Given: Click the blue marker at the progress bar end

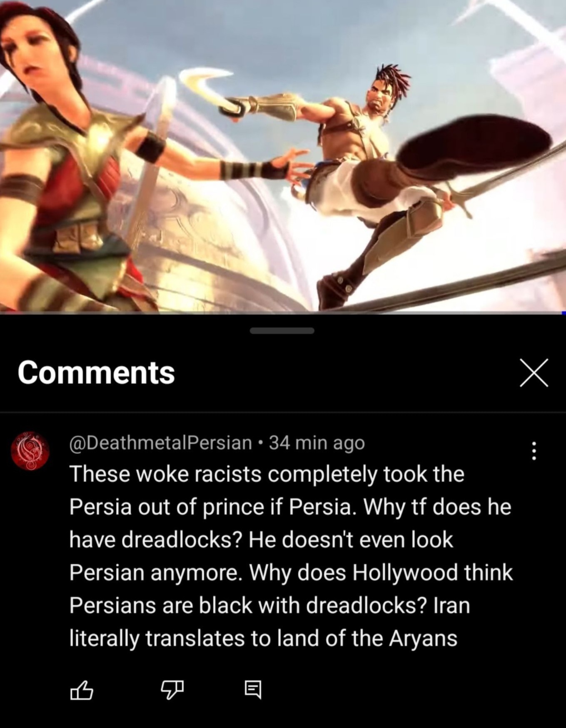Looking at the screenshot, I should 564,313.
